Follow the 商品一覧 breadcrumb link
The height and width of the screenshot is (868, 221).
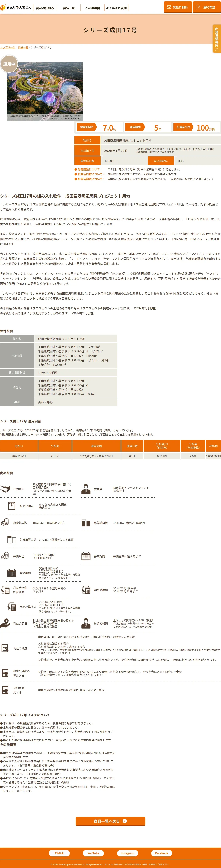click(23, 48)
